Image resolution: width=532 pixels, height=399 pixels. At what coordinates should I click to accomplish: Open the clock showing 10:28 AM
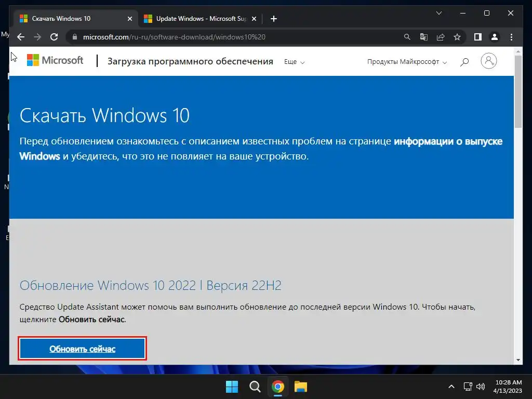point(508,387)
